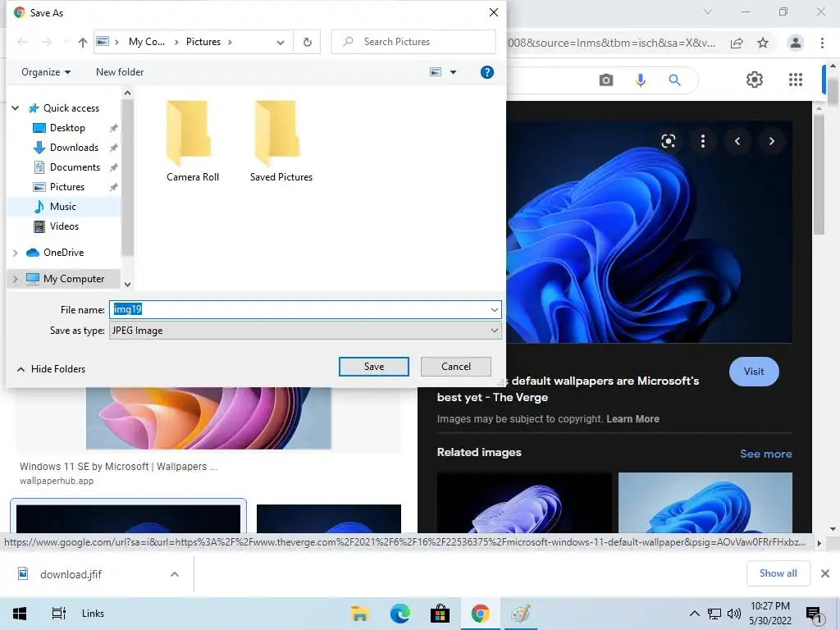
Task: Open Microsoft Store from the taskbar
Action: 440,614
